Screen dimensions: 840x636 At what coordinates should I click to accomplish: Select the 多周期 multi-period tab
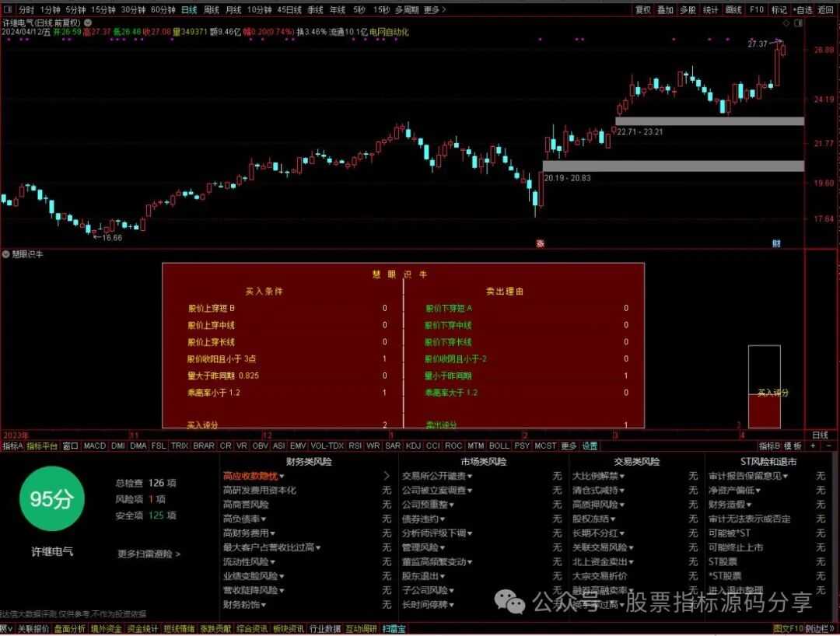[407, 9]
